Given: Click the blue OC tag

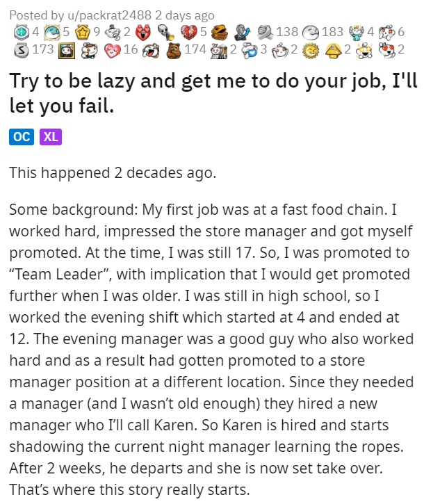Looking at the screenshot, I should click(22, 137).
